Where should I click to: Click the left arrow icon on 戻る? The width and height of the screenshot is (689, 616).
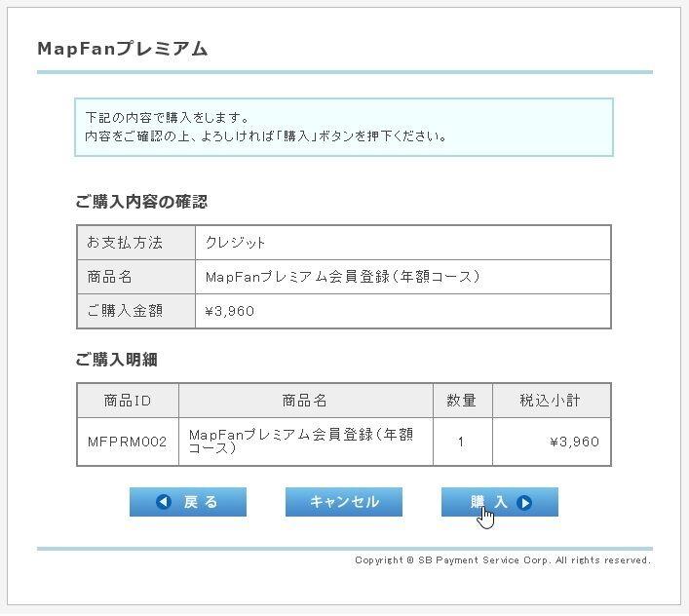coord(164,501)
